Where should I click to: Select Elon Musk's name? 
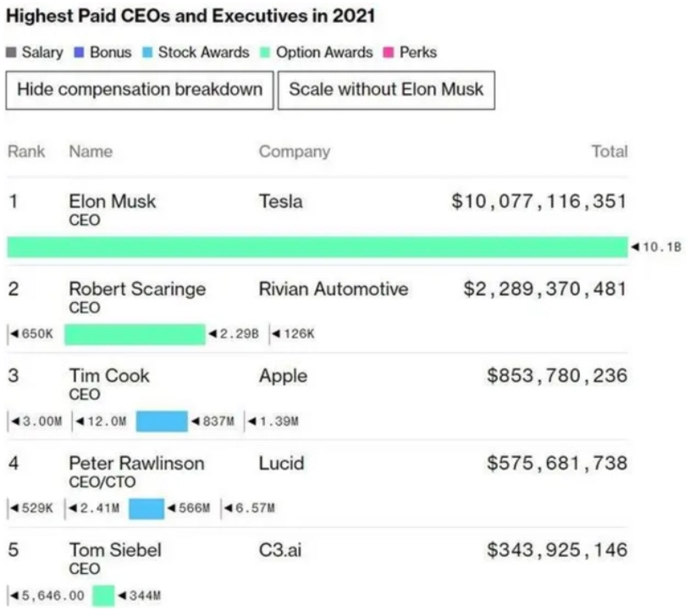tap(113, 202)
